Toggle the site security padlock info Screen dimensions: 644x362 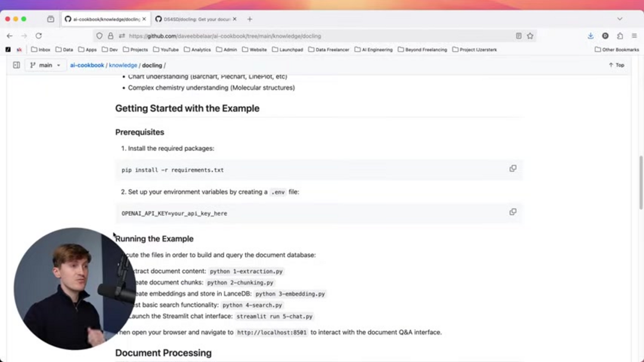(111, 36)
